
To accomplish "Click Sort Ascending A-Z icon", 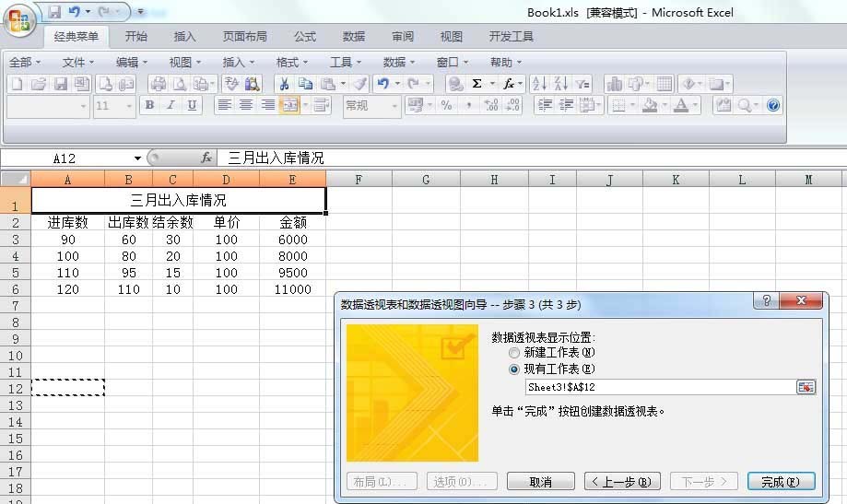I will [x=539, y=84].
